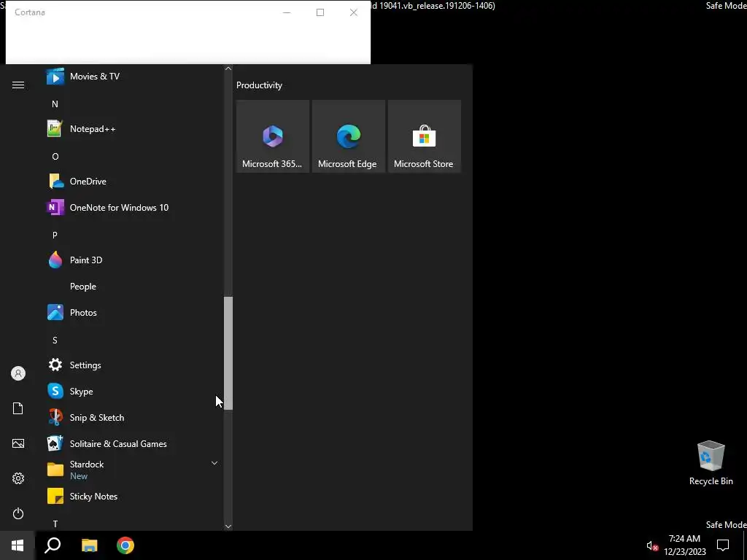Maximize the Cortana window
747x560 pixels.
(x=320, y=12)
